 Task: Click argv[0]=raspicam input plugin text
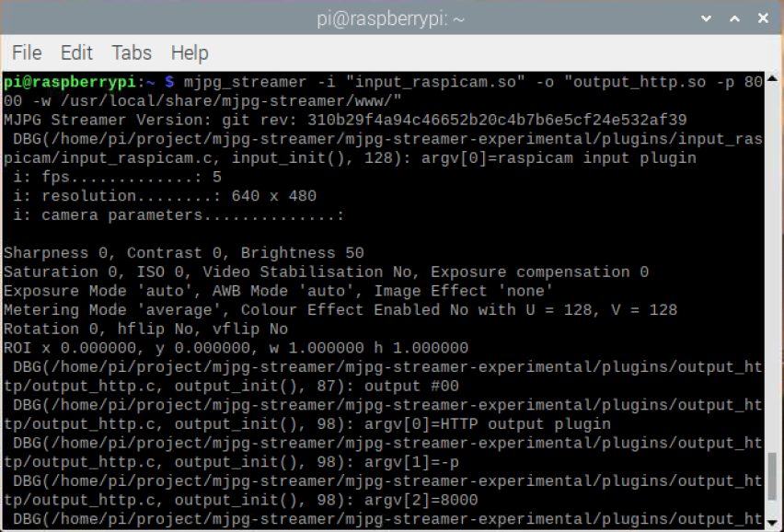[559, 158]
